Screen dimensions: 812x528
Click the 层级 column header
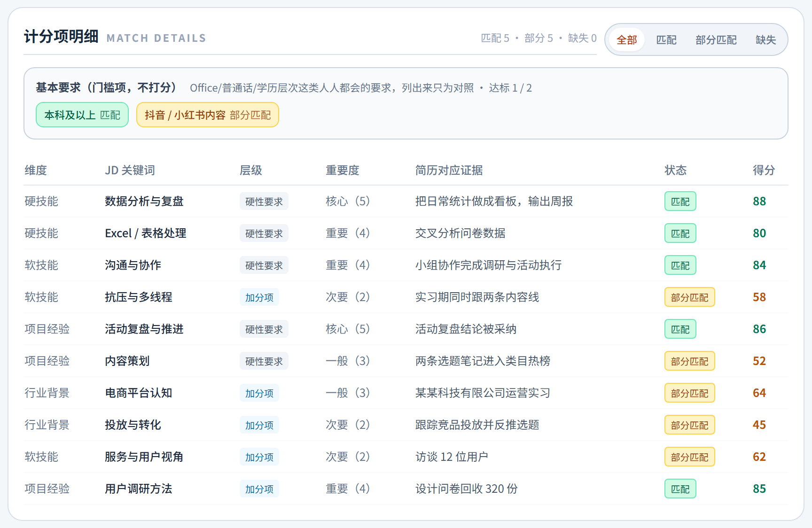tap(251, 170)
